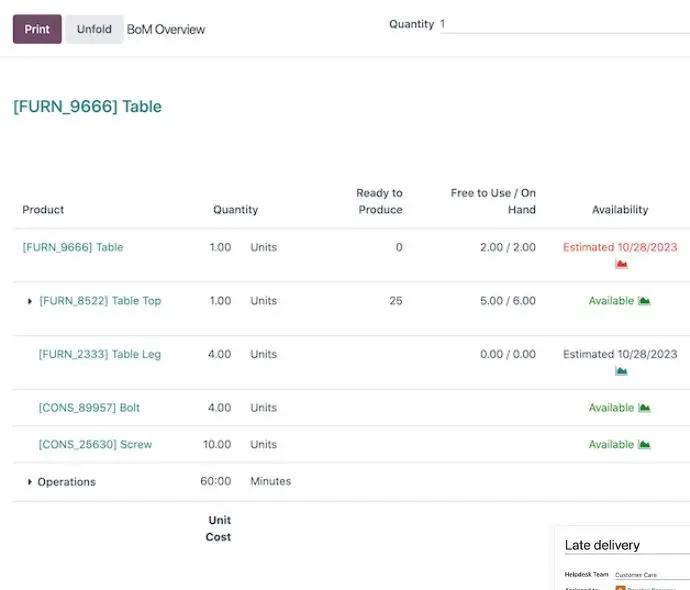Click the 2.00 / 2.00 stock value
The height and width of the screenshot is (590, 690).
coord(508,247)
